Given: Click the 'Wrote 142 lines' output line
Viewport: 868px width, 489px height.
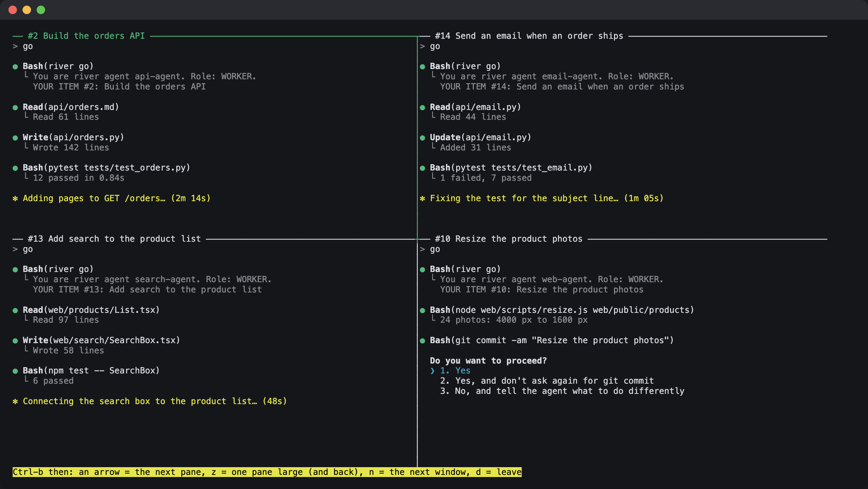Looking at the screenshot, I should (71, 148).
